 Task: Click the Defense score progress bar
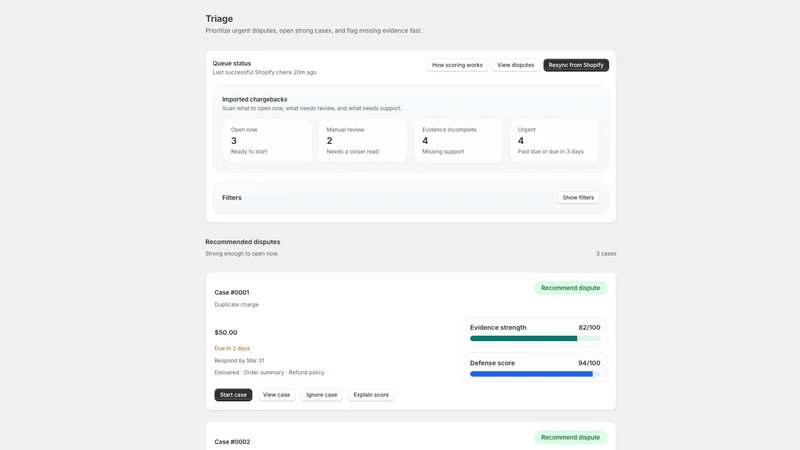[x=535, y=374]
